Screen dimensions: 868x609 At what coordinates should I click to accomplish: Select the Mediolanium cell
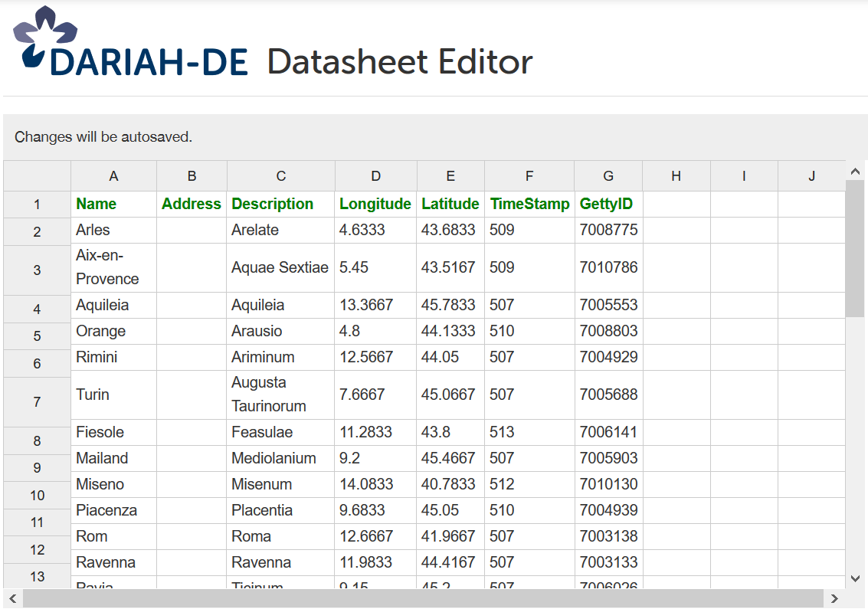(x=280, y=458)
